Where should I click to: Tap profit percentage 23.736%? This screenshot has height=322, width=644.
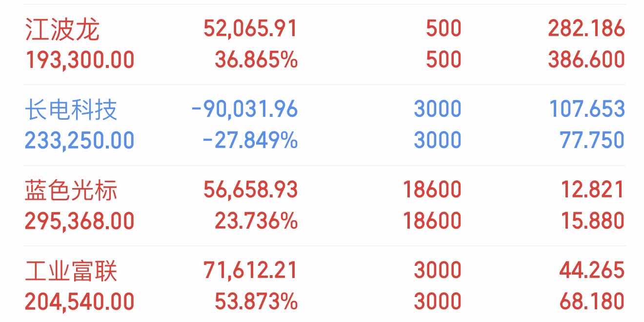(x=256, y=221)
